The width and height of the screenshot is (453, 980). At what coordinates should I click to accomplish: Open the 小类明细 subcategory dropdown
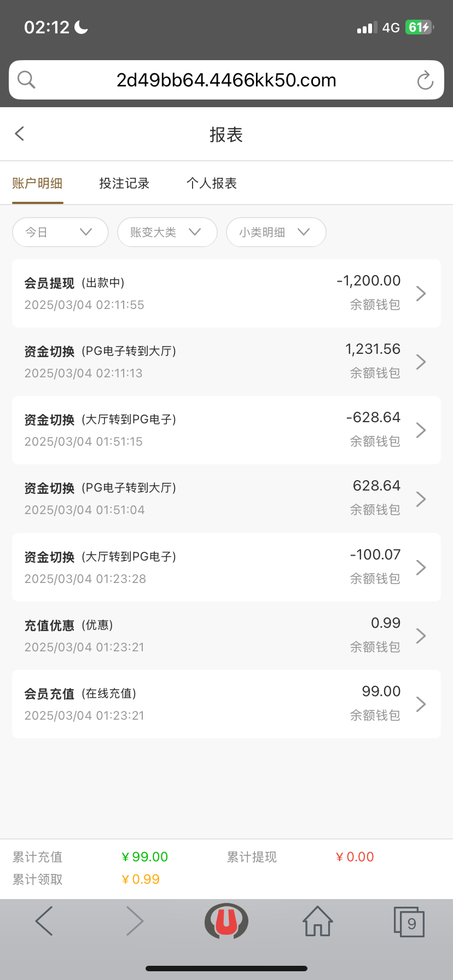276,232
